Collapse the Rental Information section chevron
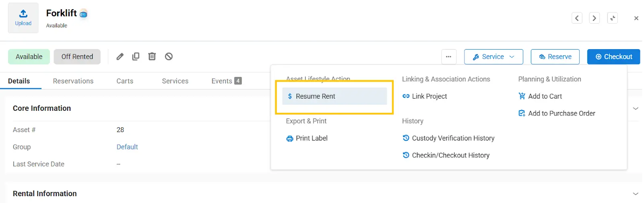644x203 pixels. [x=636, y=194]
